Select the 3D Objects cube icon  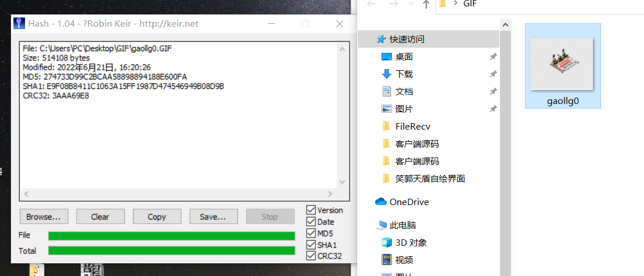coord(387,242)
